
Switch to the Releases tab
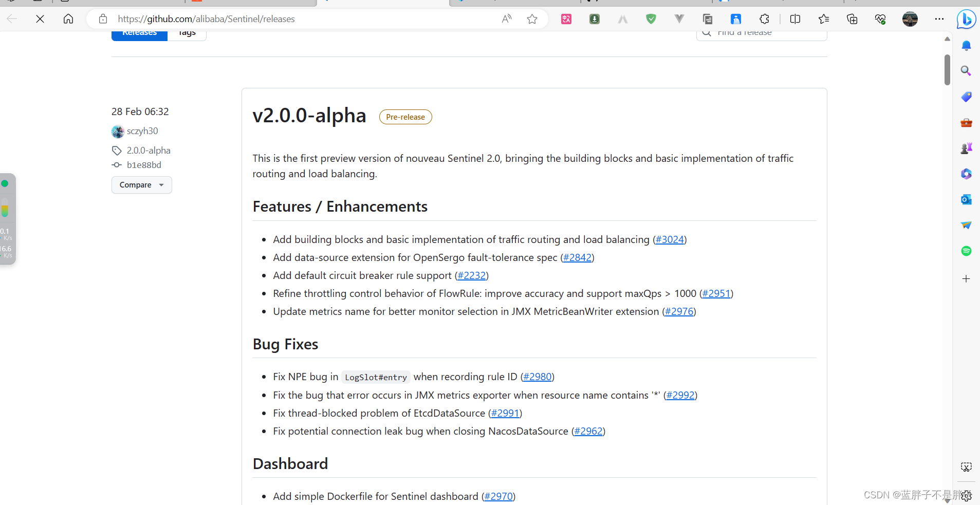coord(139,34)
